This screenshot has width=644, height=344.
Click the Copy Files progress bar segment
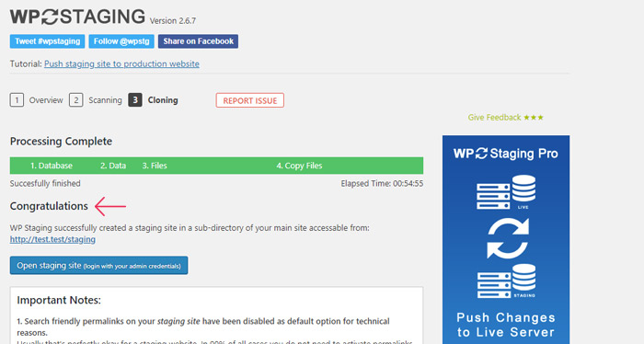[299, 166]
